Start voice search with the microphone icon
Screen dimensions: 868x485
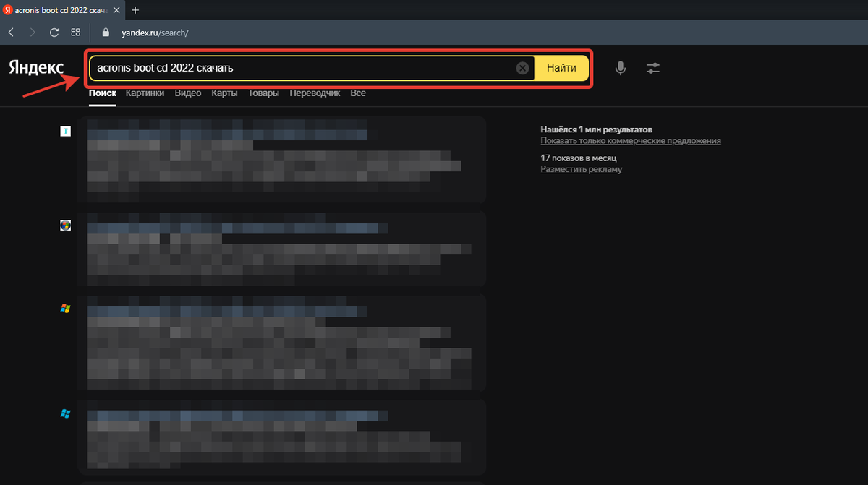621,68
